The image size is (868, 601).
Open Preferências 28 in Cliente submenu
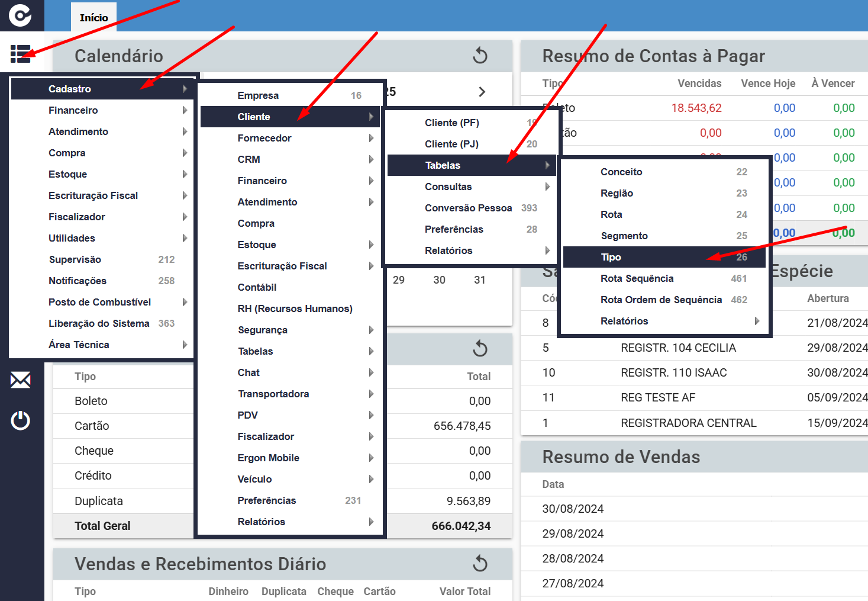pyautogui.click(x=472, y=229)
